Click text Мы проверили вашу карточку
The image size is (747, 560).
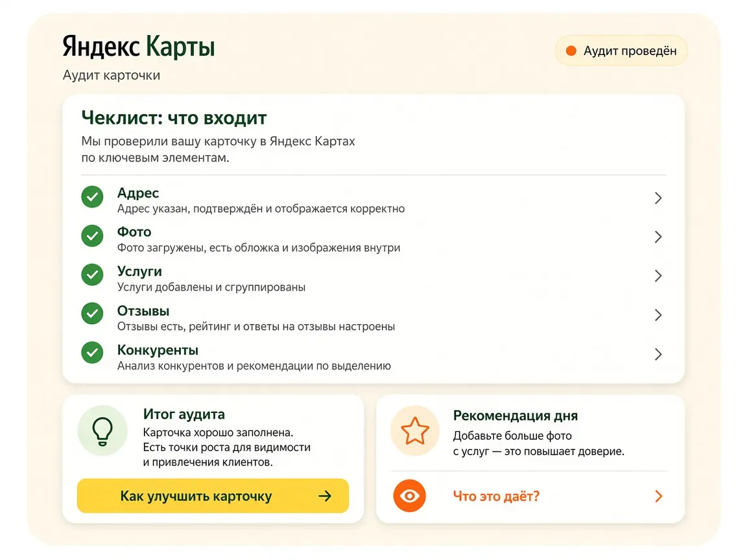coord(169,141)
